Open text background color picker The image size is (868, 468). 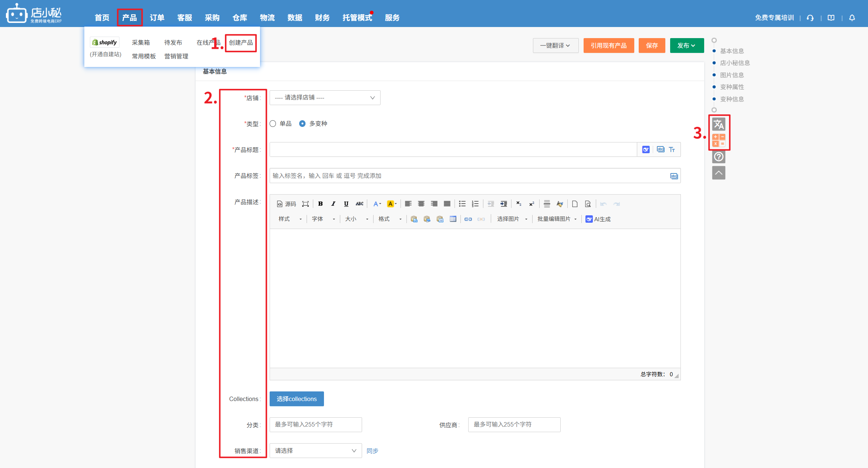(x=392, y=204)
